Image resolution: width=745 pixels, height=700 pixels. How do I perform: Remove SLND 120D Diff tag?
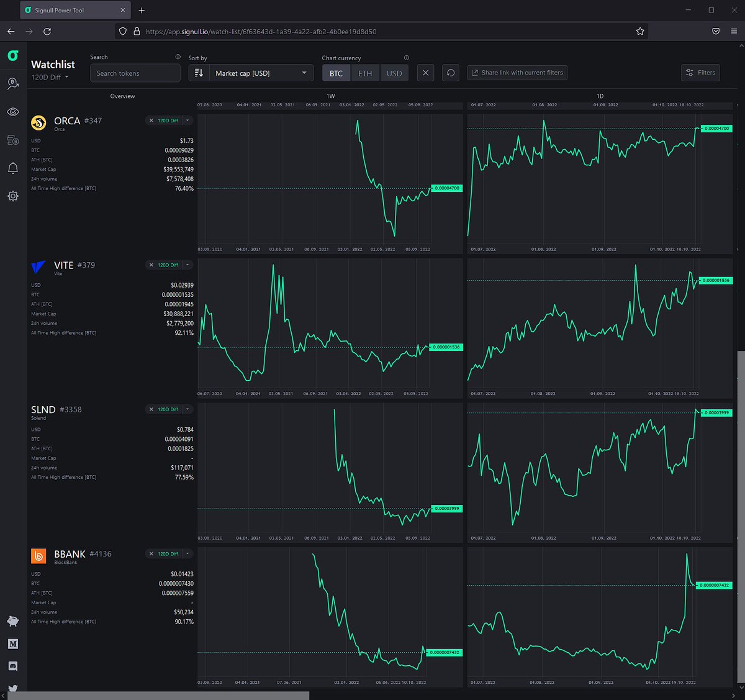pyautogui.click(x=151, y=409)
